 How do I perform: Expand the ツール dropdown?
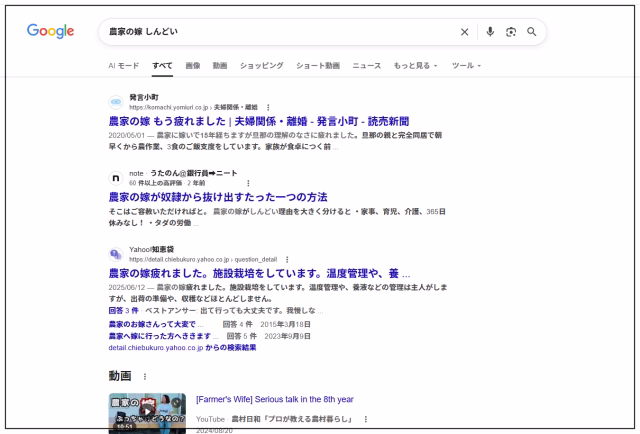[x=466, y=66]
